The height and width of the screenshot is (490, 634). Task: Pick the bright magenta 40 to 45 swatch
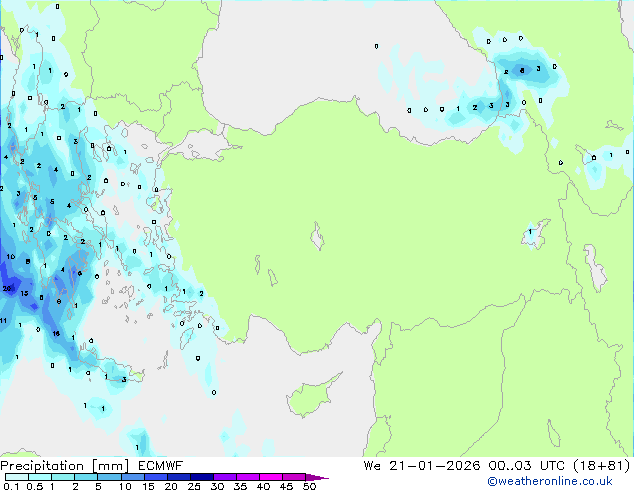pos(271,477)
